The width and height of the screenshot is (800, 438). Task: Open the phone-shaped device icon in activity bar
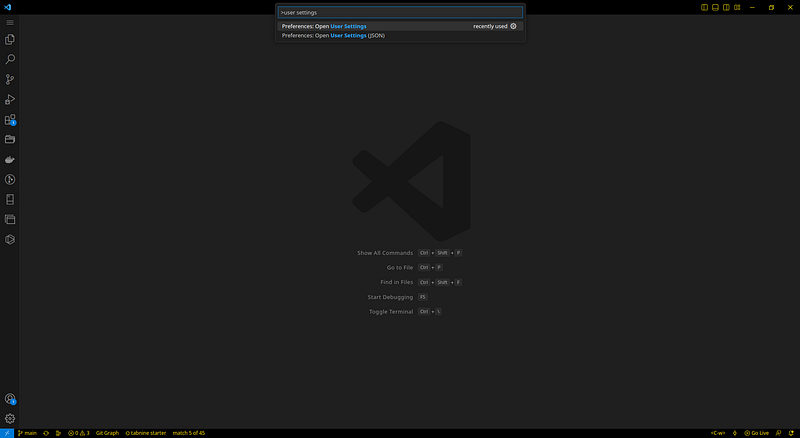[x=10, y=200]
